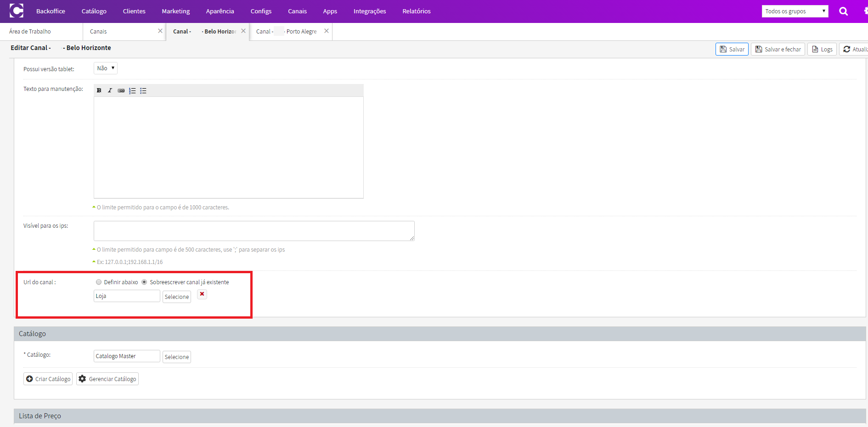Click the app logo in the purple header

tap(17, 11)
